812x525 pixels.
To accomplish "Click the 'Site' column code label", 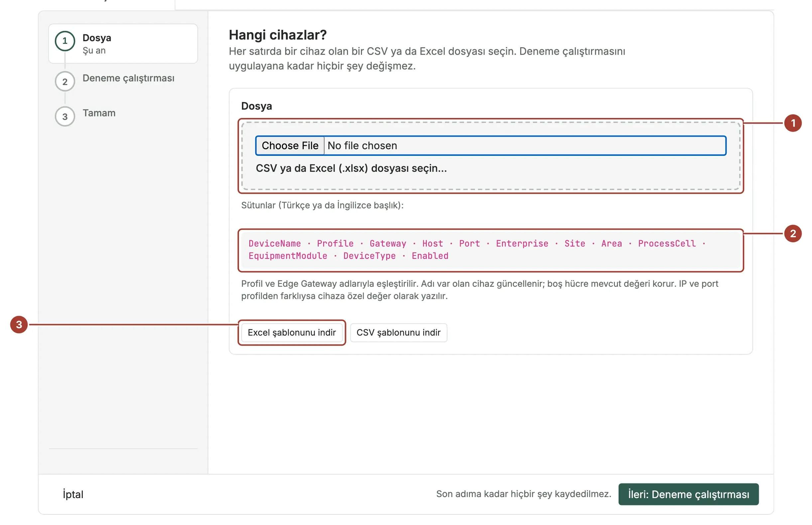I will (x=575, y=244).
